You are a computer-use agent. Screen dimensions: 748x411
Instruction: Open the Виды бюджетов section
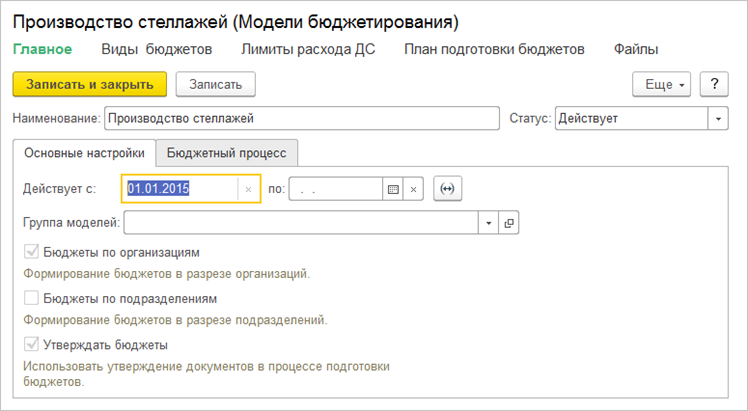click(156, 49)
